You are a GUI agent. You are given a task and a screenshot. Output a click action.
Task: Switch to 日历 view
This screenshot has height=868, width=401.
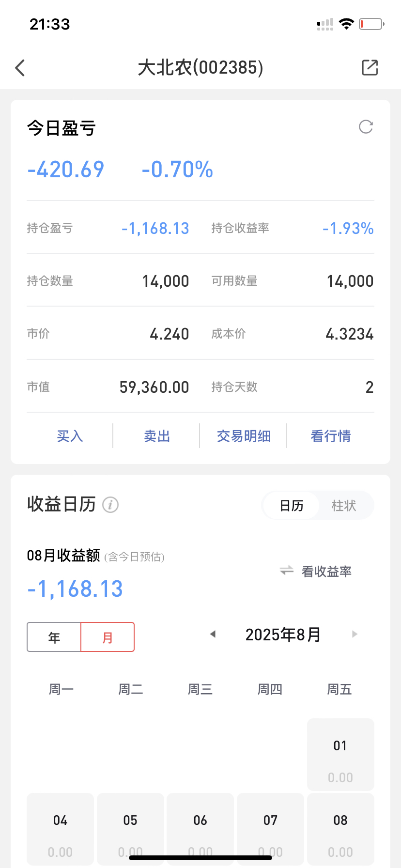tap(291, 506)
